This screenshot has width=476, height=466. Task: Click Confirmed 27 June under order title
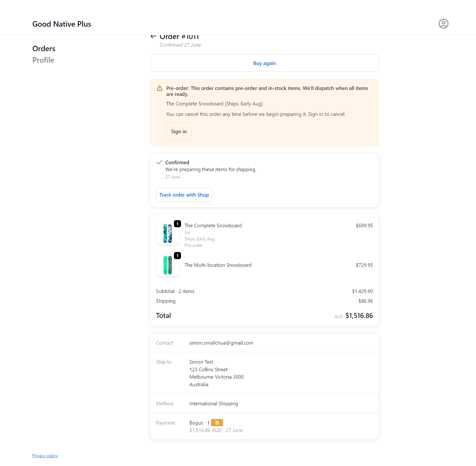[180, 45]
